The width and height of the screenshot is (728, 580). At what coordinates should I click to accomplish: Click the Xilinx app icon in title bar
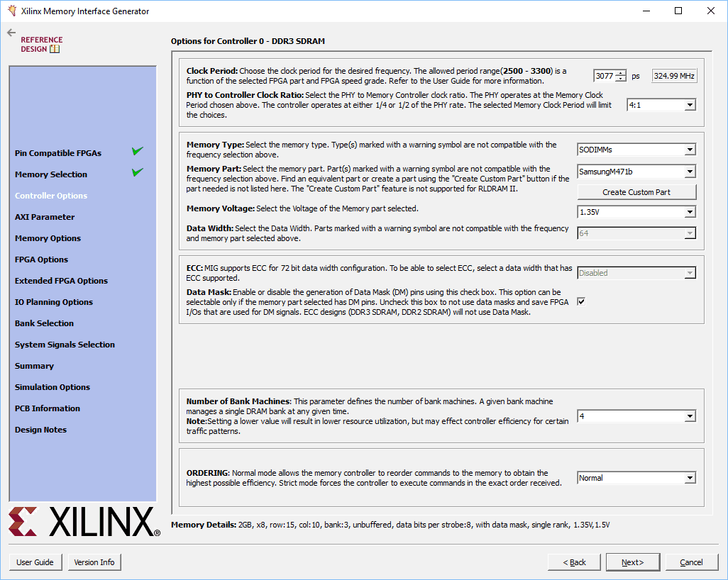(11, 11)
